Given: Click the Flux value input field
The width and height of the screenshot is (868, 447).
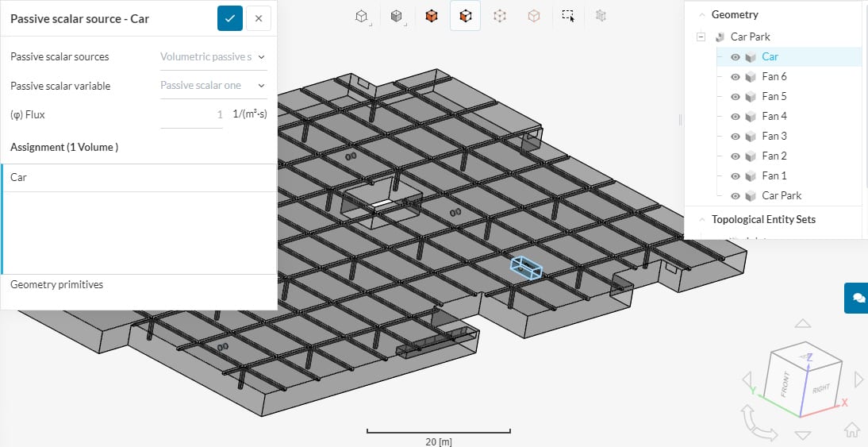Looking at the screenshot, I should (193, 114).
